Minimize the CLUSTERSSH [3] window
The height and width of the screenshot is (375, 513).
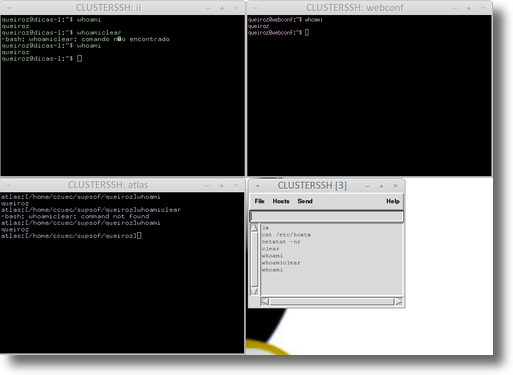[x=367, y=186]
